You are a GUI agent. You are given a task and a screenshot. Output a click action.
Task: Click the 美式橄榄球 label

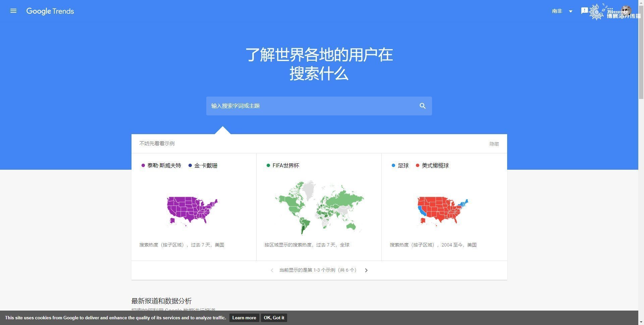(x=435, y=165)
